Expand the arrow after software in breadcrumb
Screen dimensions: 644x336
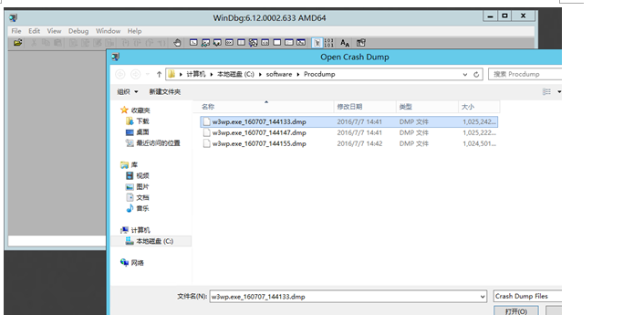298,75
